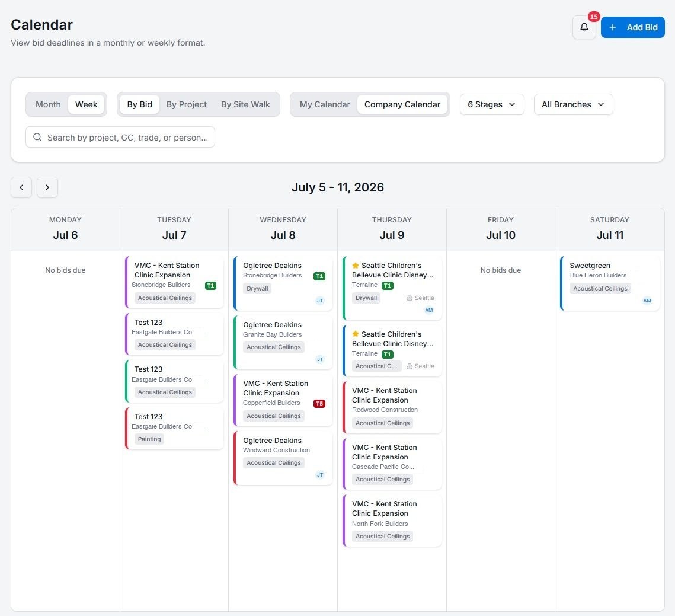675x616 pixels.
Task: Open the notifications bell icon
Action: tap(584, 27)
